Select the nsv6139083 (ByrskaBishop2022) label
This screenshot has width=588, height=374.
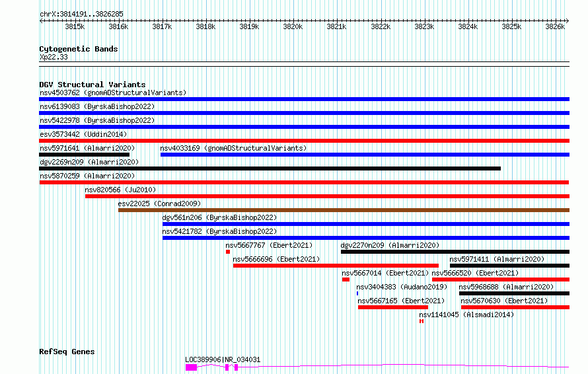click(x=97, y=106)
